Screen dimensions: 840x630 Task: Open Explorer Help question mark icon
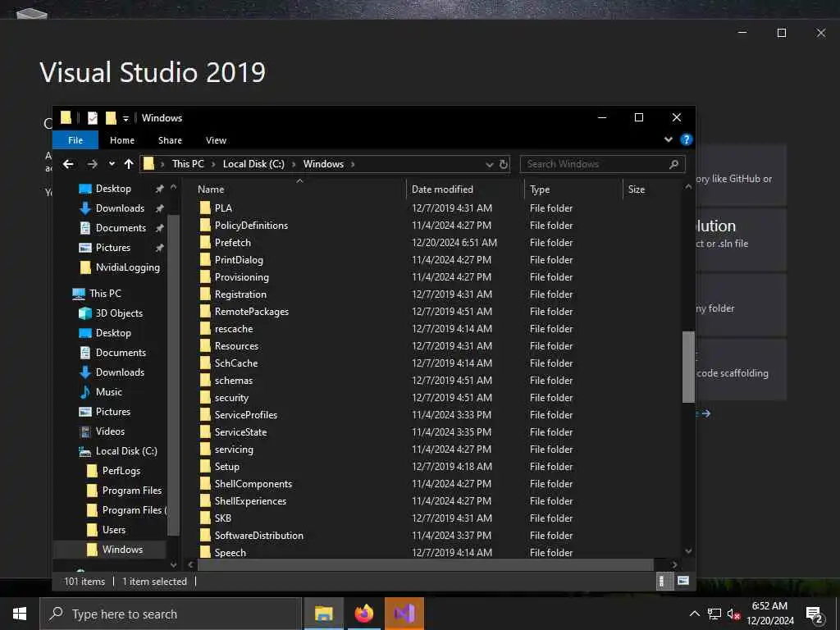[686, 139]
